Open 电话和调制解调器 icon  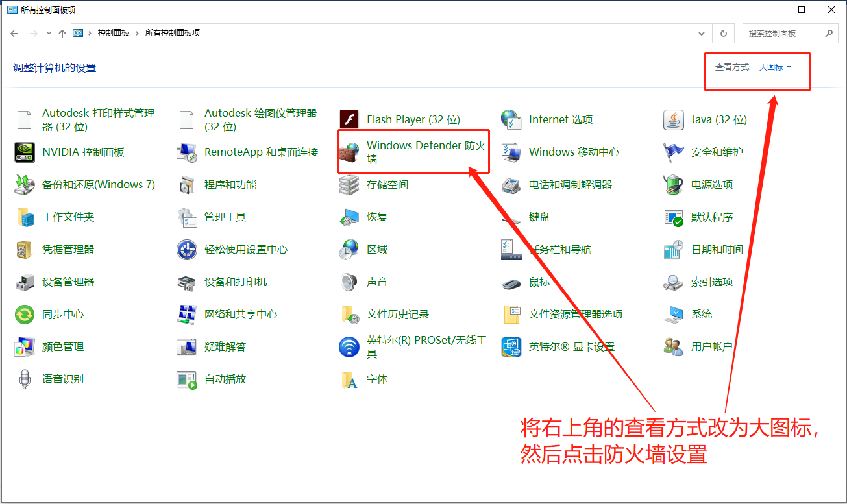tap(511, 185)
